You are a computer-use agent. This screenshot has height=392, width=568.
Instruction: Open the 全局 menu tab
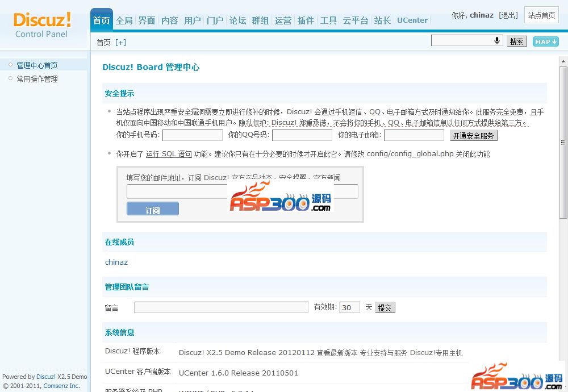124,20
